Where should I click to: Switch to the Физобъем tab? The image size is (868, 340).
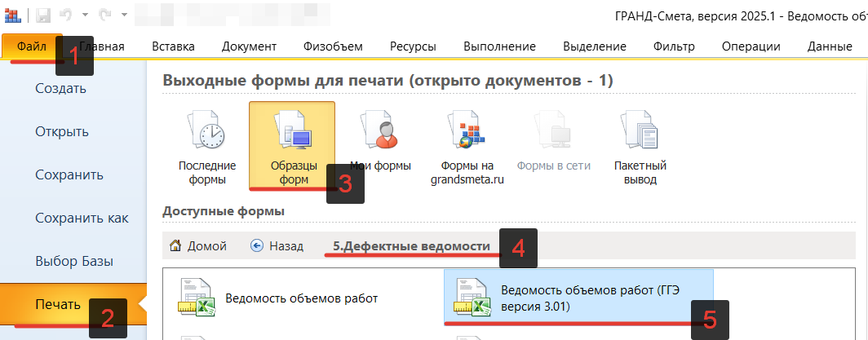pyautogui.click(x=333, y=46)
